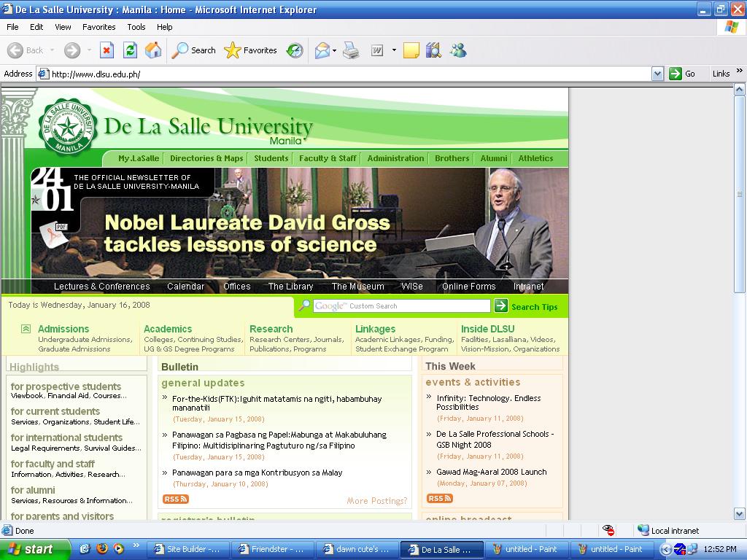This screenshot has height=560, width=747.
Task: Open the newsletter PDF icon
Action: tap(54, 234)
